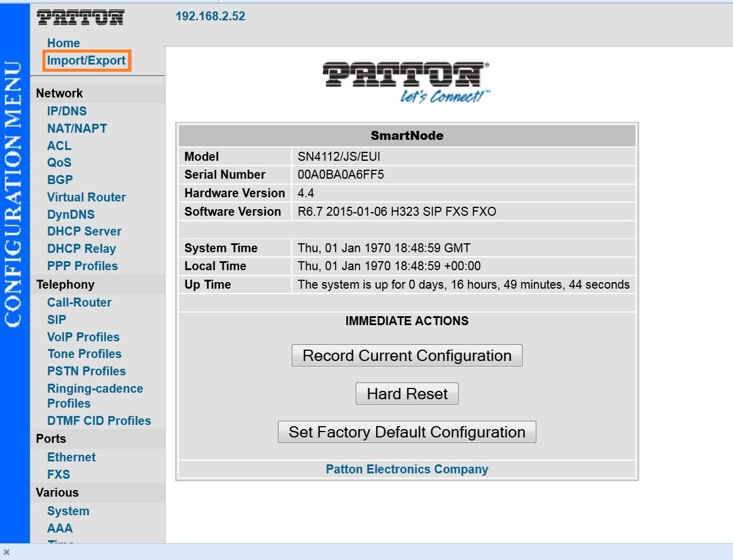Image resolution: width=733 pixels, height=560 pixels.
Task: Click the Patton let's Connect logo
Action: click(x=407, y=81)
